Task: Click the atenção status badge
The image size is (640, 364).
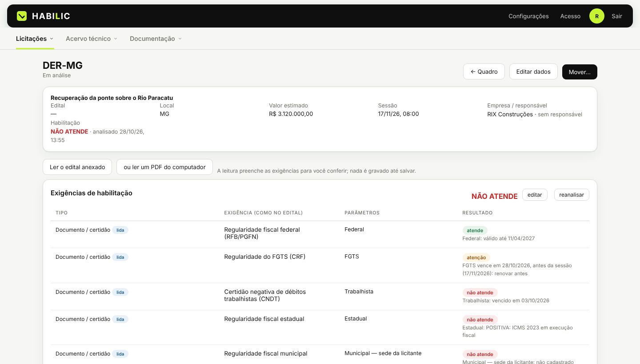Action: [x=476, y=257]
